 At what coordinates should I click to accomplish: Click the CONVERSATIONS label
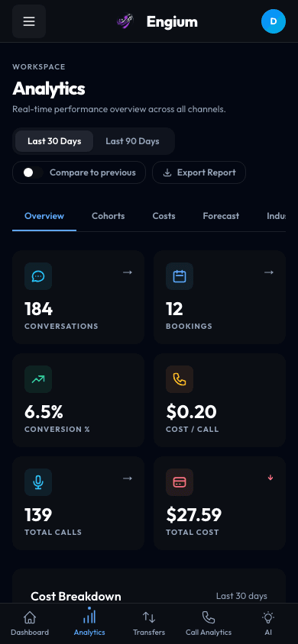[x=61, y=327]
